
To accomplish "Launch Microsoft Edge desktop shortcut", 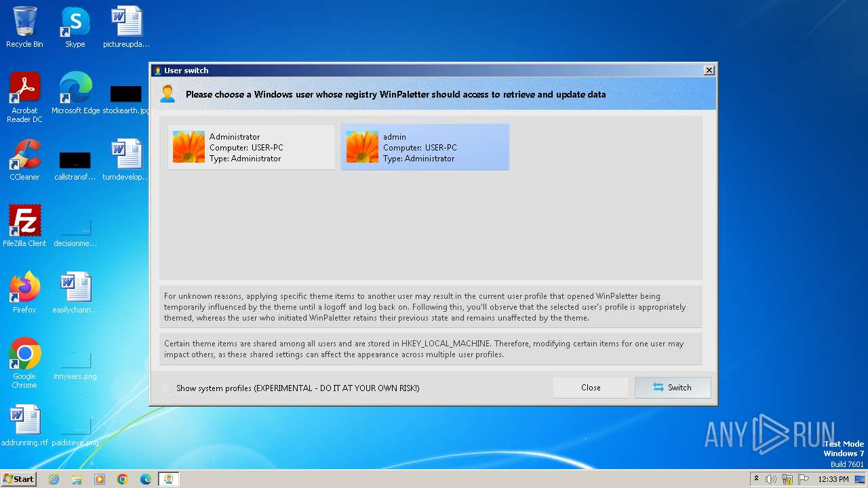I will (x=75, y=94).
